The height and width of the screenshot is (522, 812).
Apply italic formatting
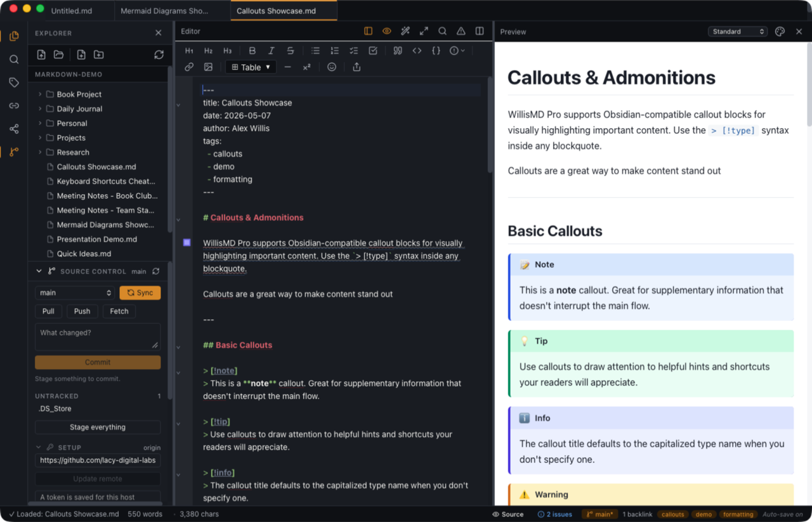point(271,51)
